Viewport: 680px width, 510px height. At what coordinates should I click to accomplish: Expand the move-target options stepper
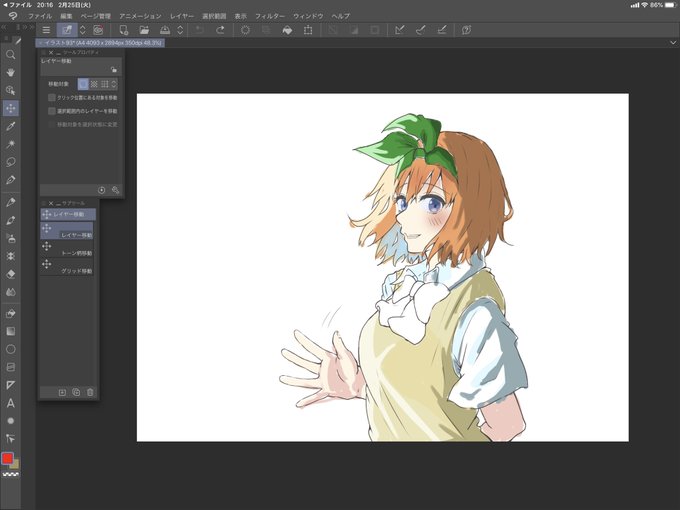[x=114, y=84]
